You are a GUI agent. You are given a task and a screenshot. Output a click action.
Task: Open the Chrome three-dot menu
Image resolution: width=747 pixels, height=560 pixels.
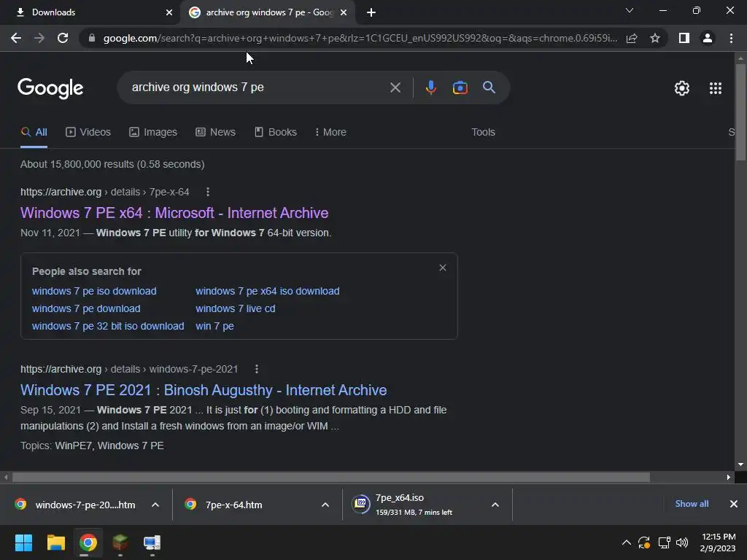[731, 38]
